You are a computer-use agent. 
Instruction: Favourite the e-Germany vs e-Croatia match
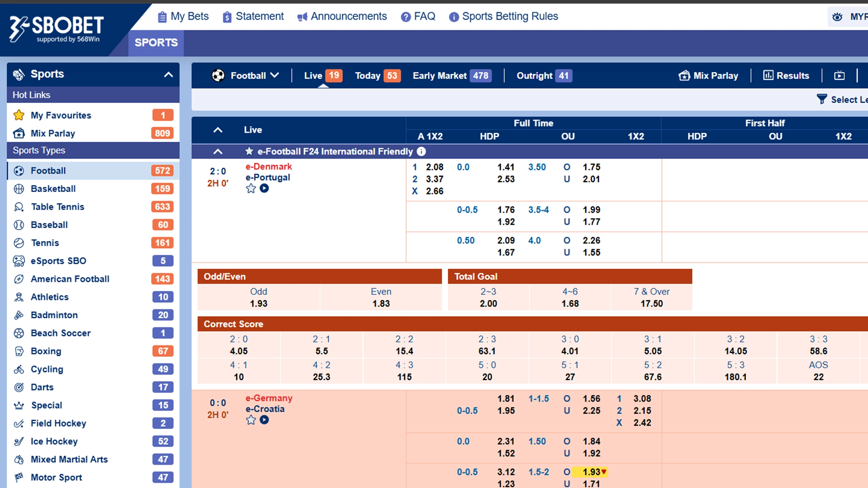251,420
